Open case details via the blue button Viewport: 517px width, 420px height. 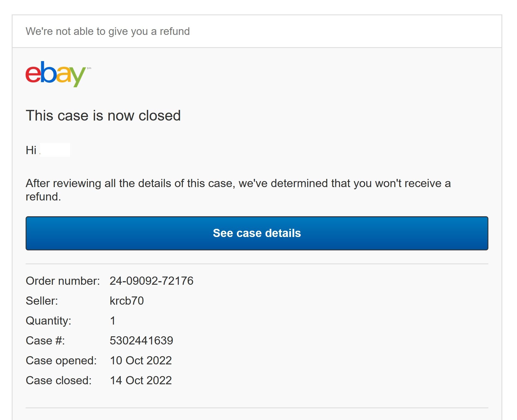256,233
